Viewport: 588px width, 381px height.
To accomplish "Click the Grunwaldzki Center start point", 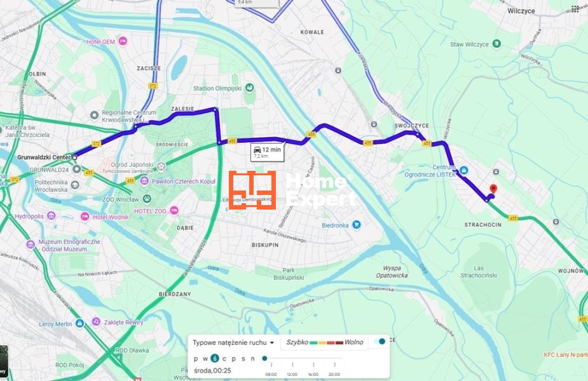I will pos(74,157).
